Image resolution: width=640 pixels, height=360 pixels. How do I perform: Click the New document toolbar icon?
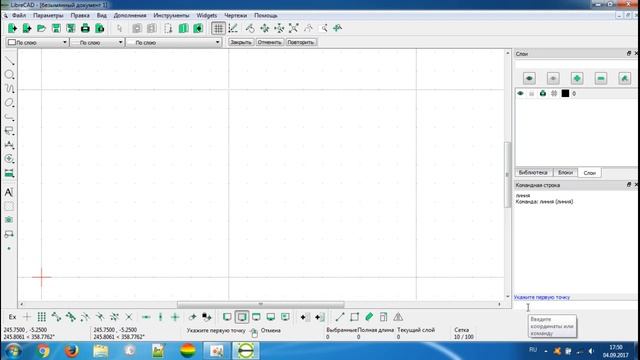[12, 28]
